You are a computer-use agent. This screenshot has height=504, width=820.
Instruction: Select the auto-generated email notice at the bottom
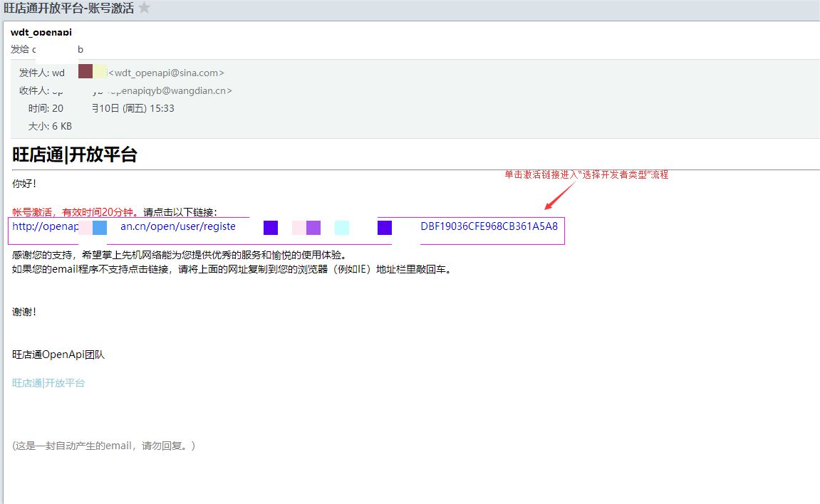[x=103, y=446]
